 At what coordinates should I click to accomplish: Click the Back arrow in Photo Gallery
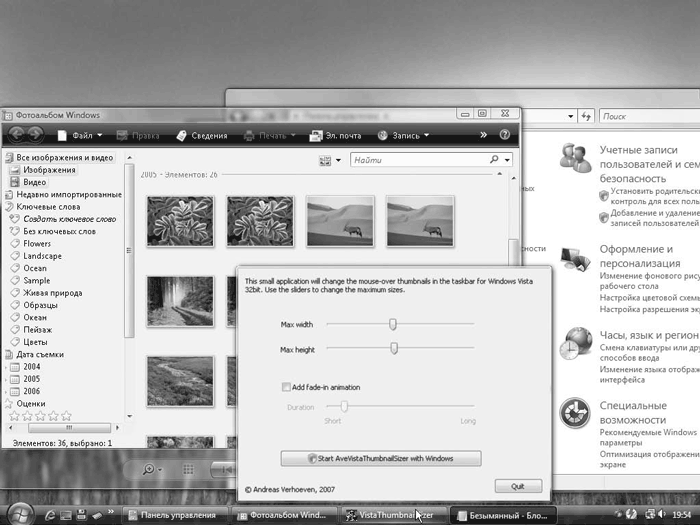click(x=17, y=135)
